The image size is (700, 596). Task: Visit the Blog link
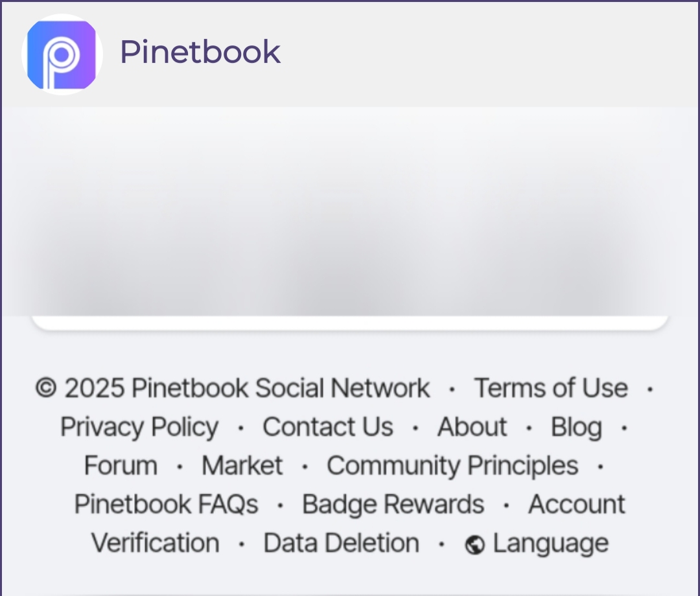[576, 427]
